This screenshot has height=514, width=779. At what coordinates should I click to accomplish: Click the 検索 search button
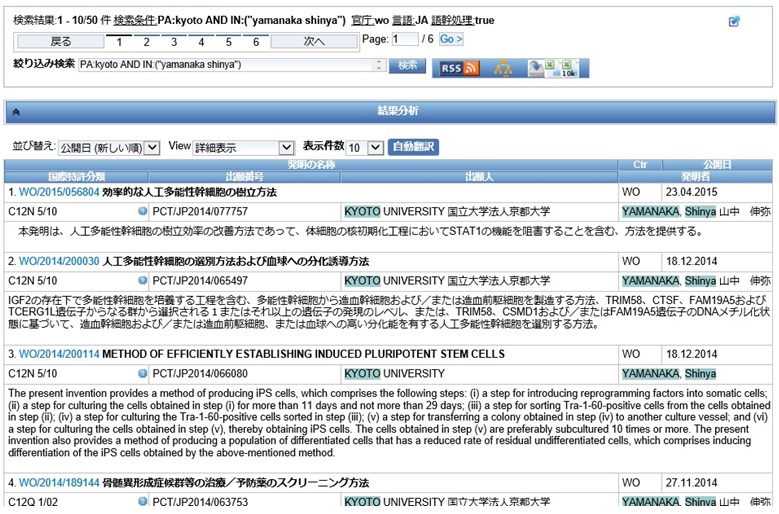coord(407,65)
